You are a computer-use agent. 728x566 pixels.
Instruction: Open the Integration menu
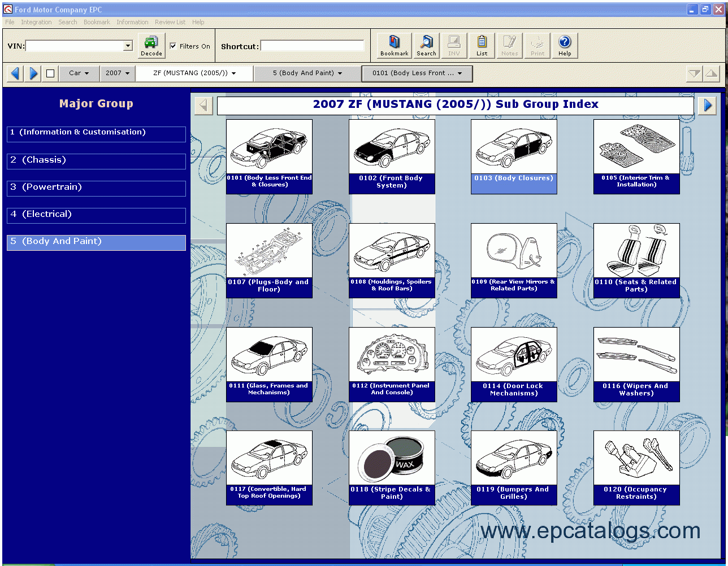point(36,22)
